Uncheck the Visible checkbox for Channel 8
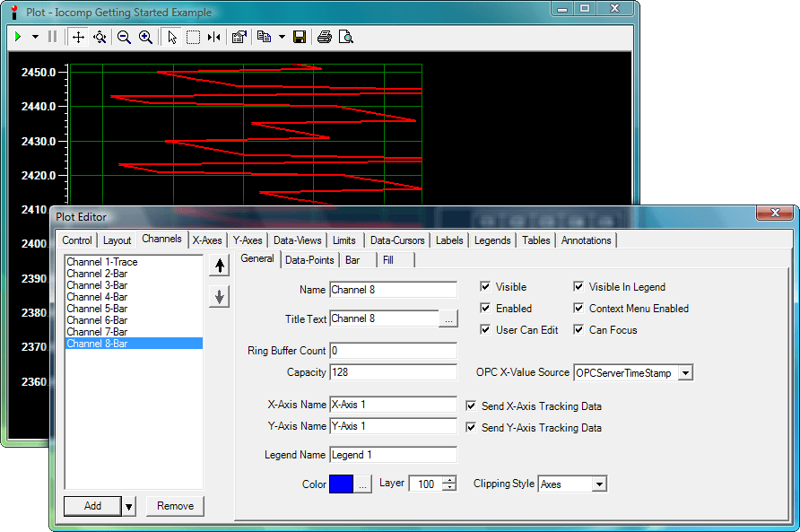 point(485,287)
